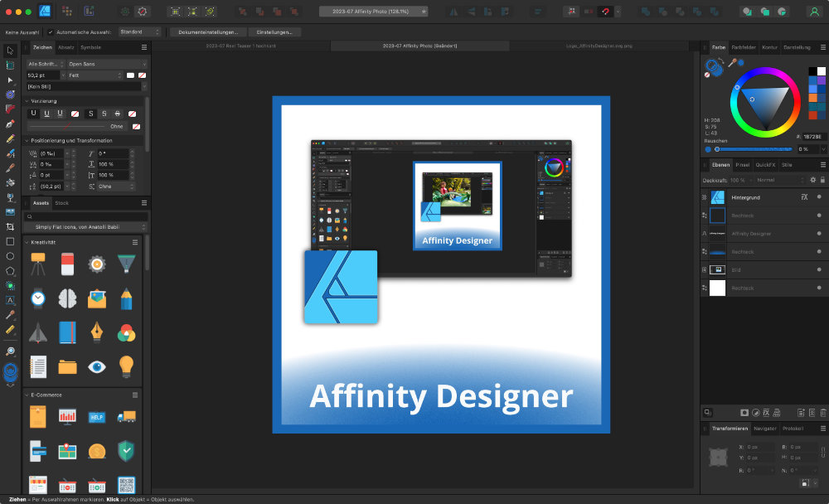The height and width of the screenshot is (504, 829).
Task: Choose the eye asset icon
Action: (x=97, y=366)
